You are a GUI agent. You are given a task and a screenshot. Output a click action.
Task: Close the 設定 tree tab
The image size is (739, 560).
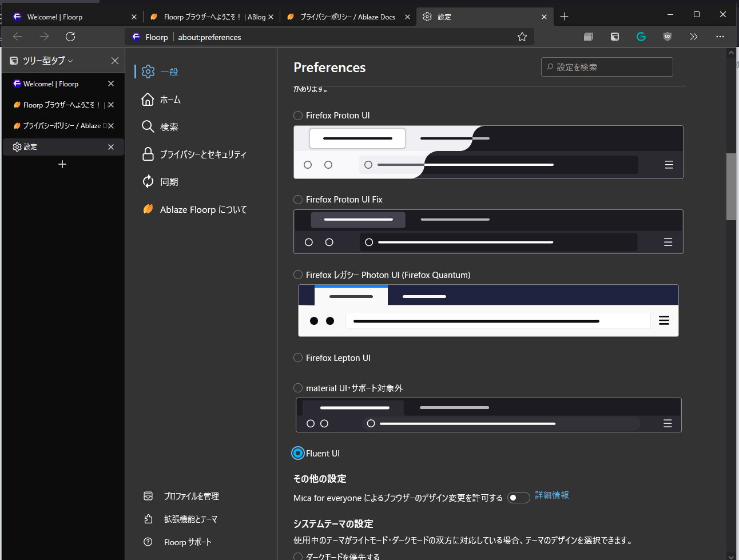[x=111, y=147]
